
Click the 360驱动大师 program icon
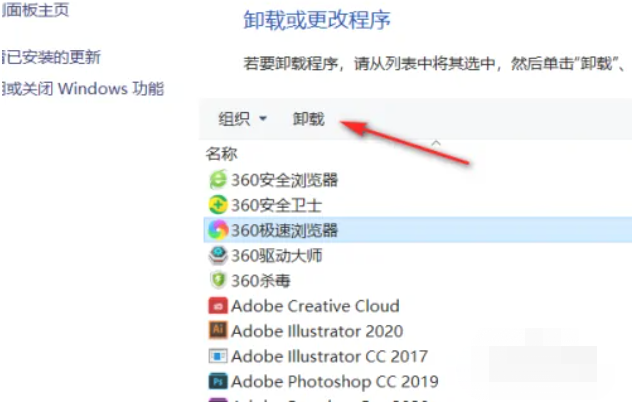tap(217, 255)
